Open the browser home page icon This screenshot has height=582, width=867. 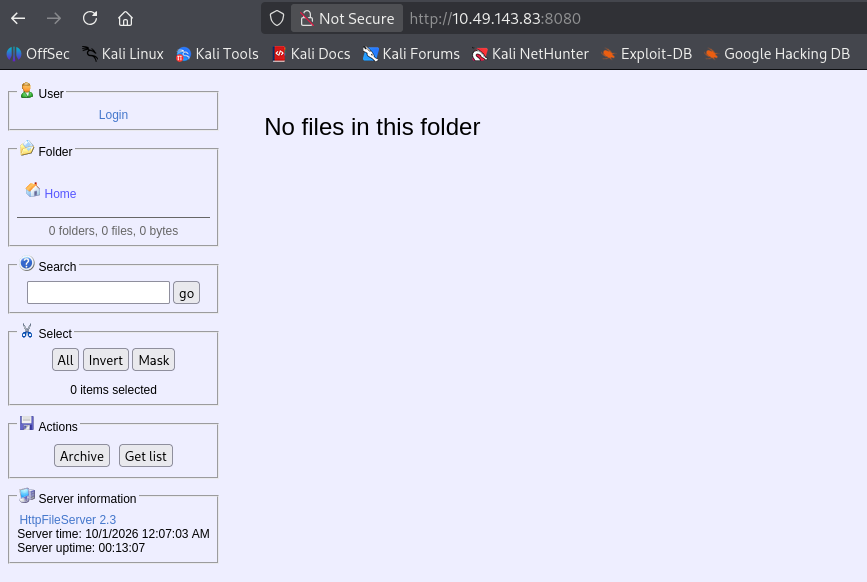[x=126, y=18]
